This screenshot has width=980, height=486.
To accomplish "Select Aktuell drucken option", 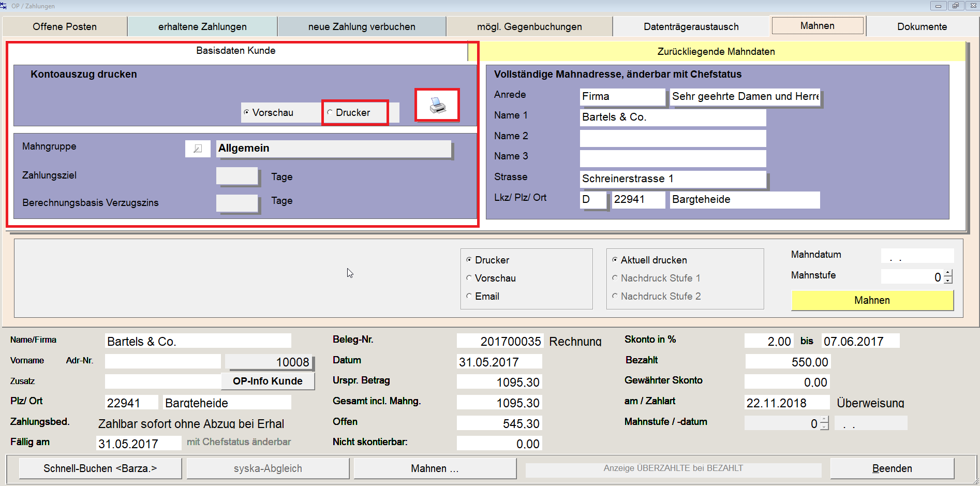I will click(x=649, y=260).
